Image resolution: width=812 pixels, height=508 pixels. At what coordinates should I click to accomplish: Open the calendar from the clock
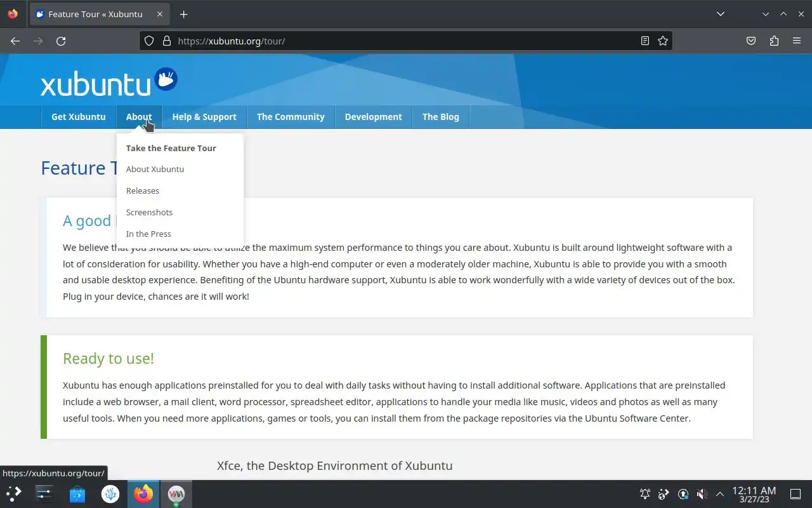point(754,494)
